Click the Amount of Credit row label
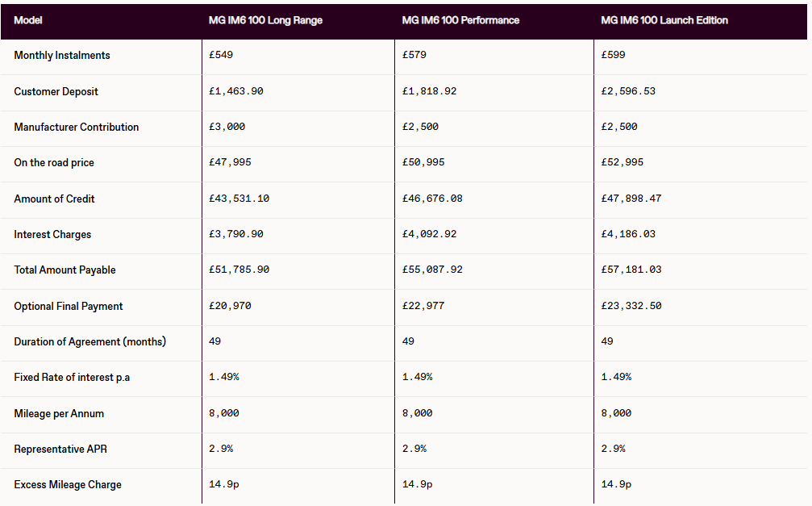This screenshot has height=506, width=812. 55,199
